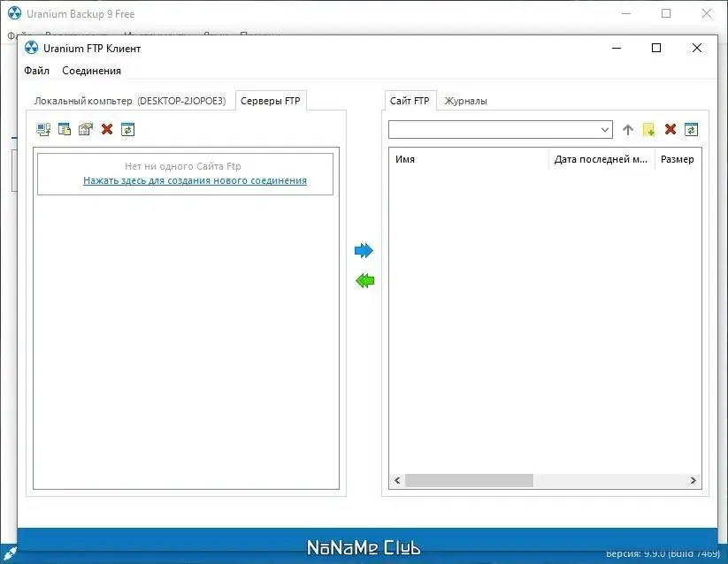Open the Файл menu of the FTP client
The width and height of the screenshot is (728, 564).
(36, 71)
